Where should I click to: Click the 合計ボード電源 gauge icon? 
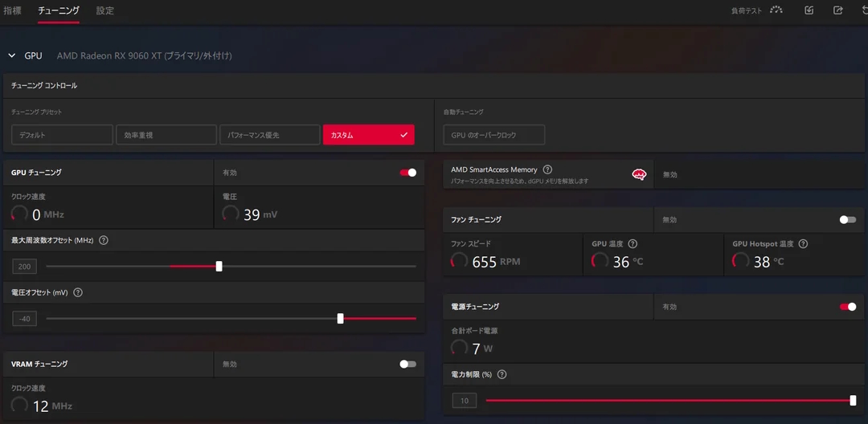click(460, 349)
